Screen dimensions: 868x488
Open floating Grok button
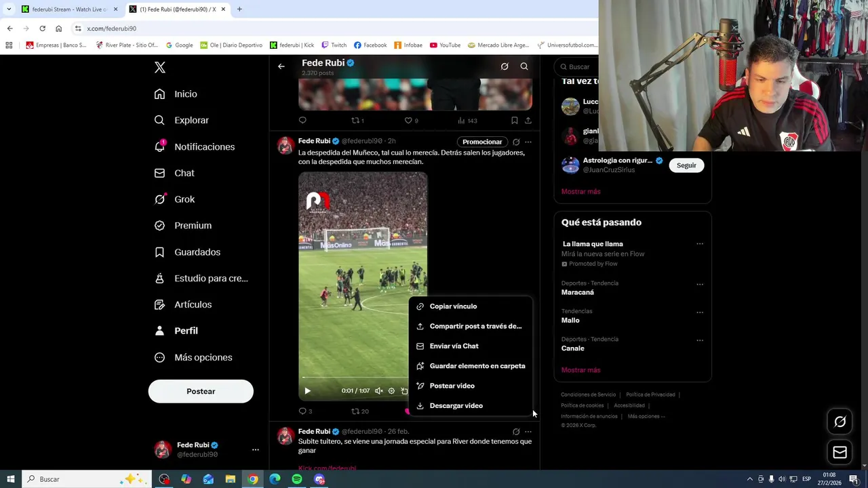[x=840, y=422]
